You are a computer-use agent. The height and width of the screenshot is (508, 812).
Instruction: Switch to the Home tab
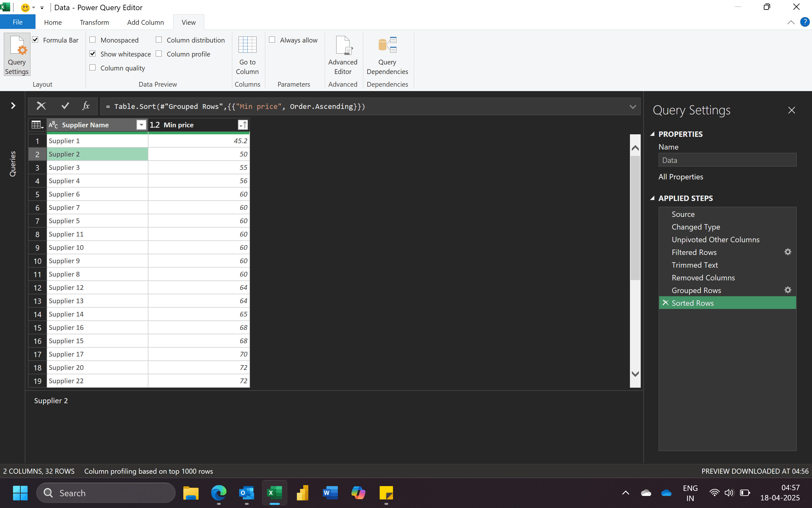click(x=53, y=22)
